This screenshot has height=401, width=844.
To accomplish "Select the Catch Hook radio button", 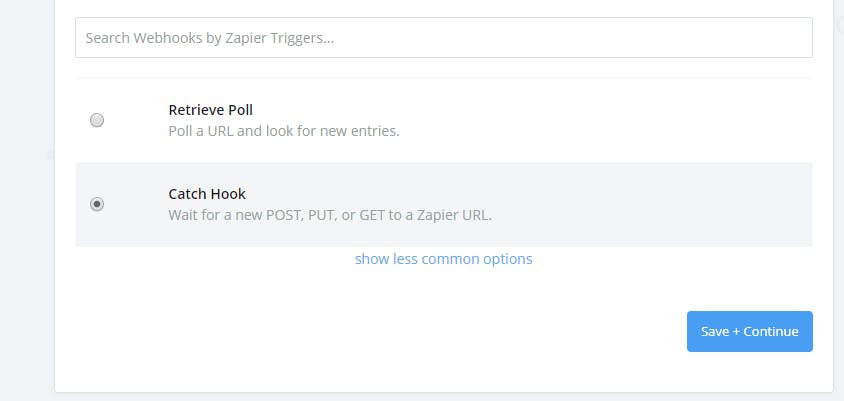I will (97, 204).
